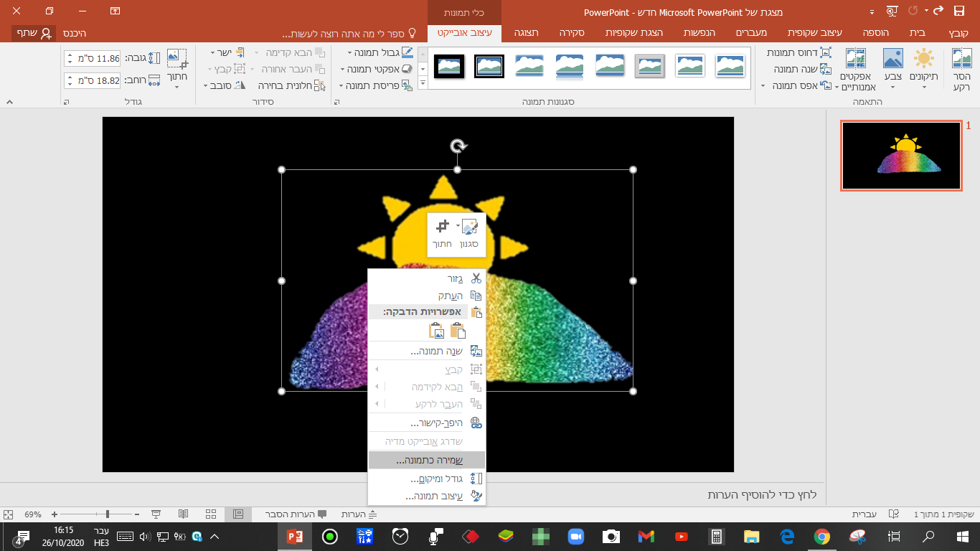Expand Picture Border (גבול תמונה) dropdown
980x551 pixels.
point(349,53)
